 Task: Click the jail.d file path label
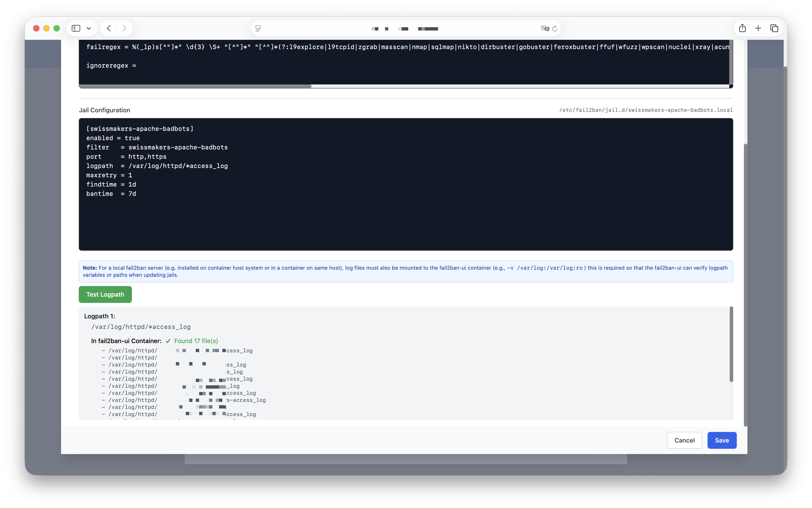(646, 110)
